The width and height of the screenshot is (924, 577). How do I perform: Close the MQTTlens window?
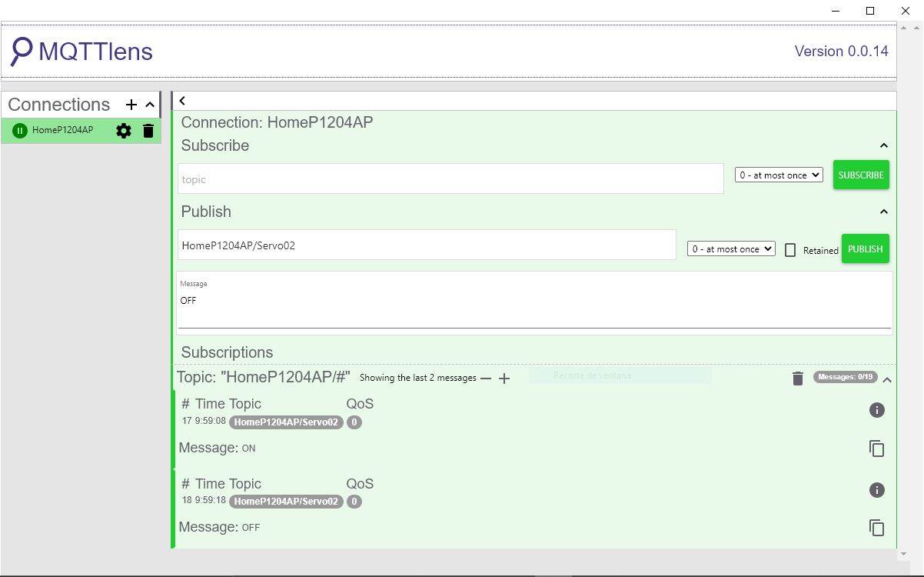coord(906,11)
